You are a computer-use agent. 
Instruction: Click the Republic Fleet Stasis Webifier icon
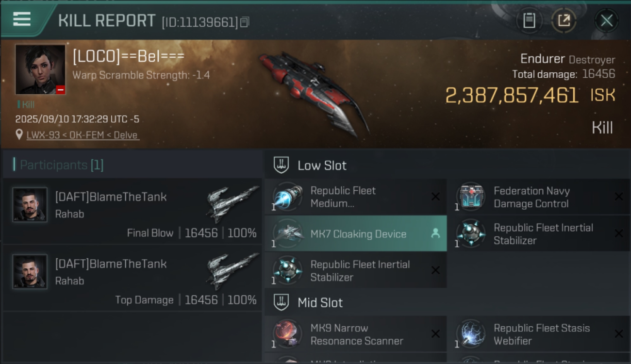[470, 334]
